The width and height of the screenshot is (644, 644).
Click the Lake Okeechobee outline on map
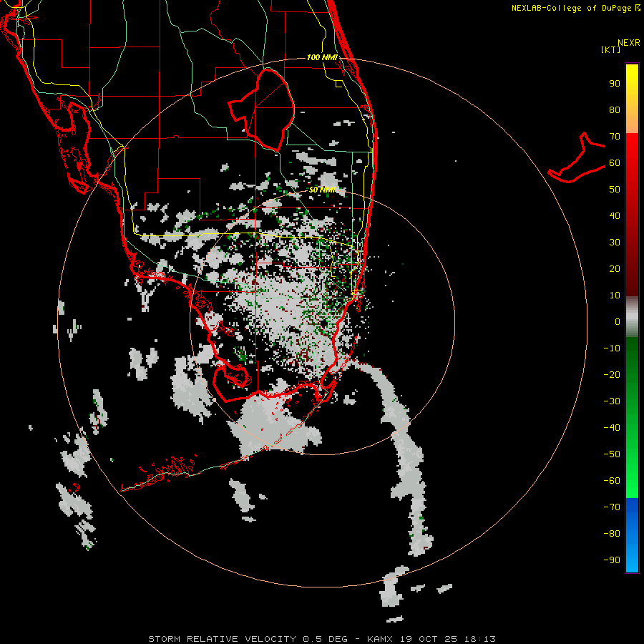point(263,109)
